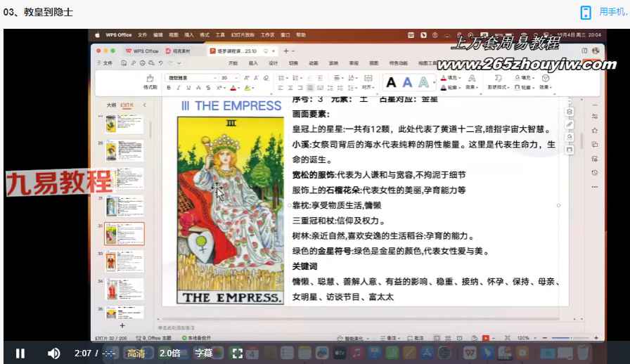The width and height of the screenshot is (630, 364).
Task: Click the 格式刷 format painter
Action: click(x=150, y=82)
